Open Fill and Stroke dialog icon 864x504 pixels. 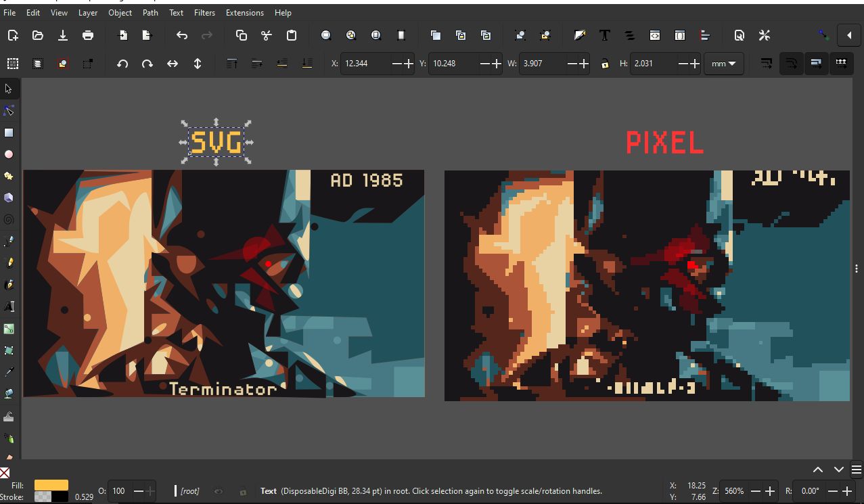tap(579, 35)
